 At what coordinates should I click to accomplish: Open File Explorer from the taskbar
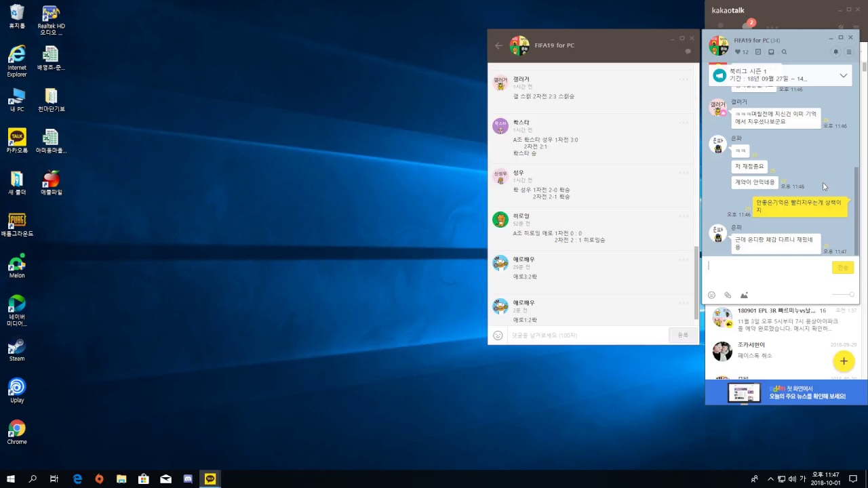[x=121, y=479]
